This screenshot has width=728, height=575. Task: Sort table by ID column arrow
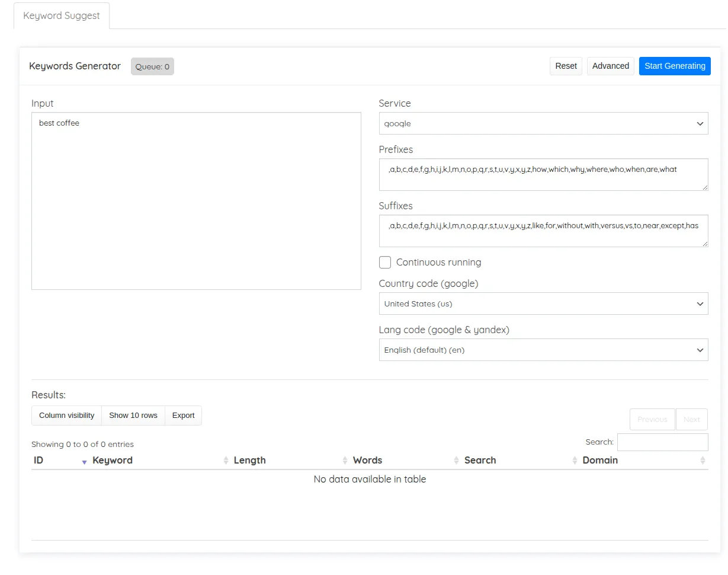click(x=84, y=461)
